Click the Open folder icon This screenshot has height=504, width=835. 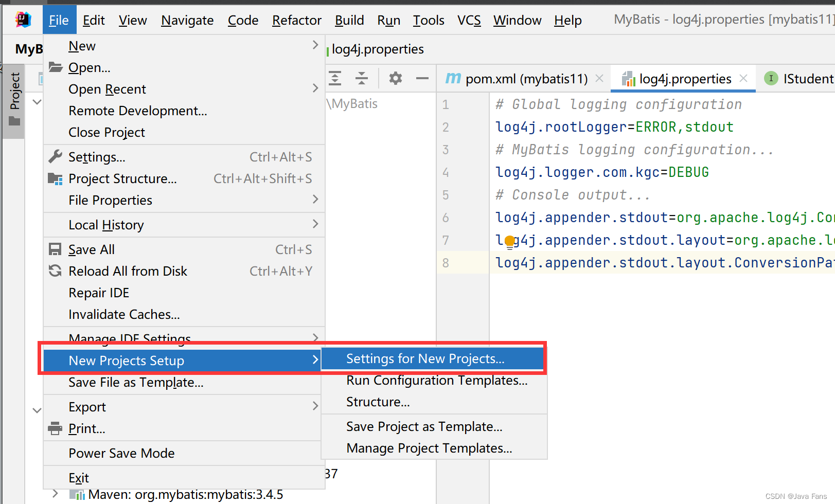[x=56, y=67]
